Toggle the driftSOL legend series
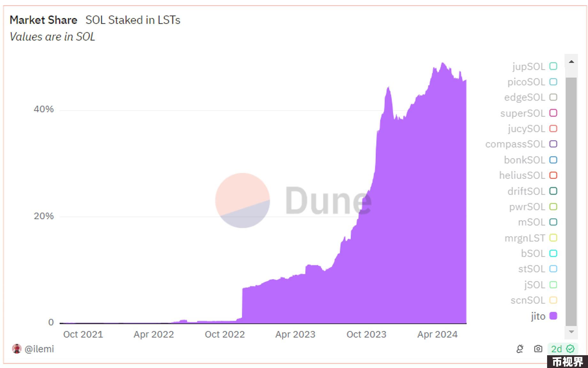The image size is (588, 368). 532,191
